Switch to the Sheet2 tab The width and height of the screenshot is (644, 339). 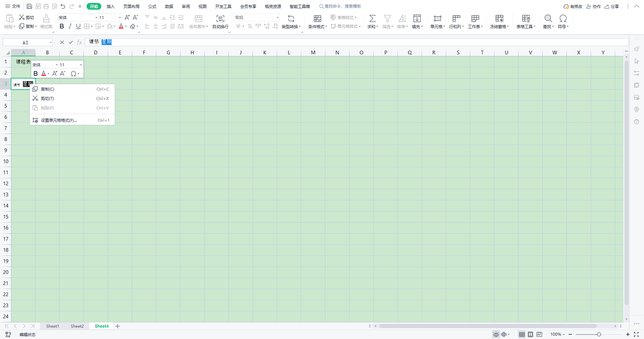[77, 326]
